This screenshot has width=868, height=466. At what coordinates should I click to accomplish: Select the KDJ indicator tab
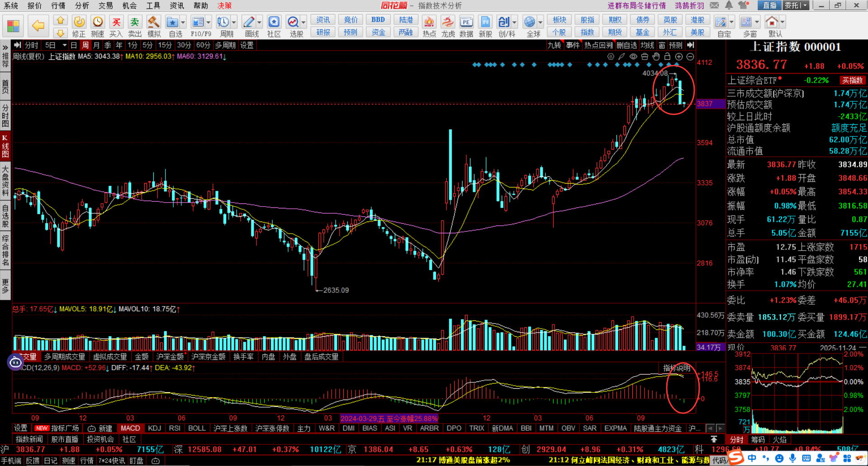(x=154, y=428)
